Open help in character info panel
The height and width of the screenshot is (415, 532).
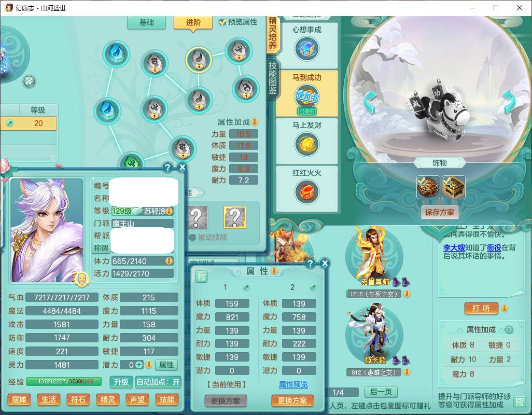pos(167,167)
